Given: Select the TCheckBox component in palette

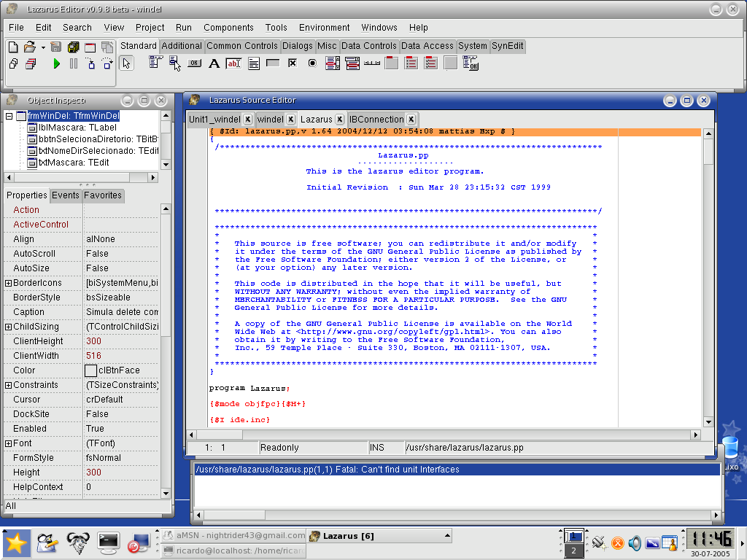Looking at the screenshot, I should pyautogui.click(x=293, y=63).
